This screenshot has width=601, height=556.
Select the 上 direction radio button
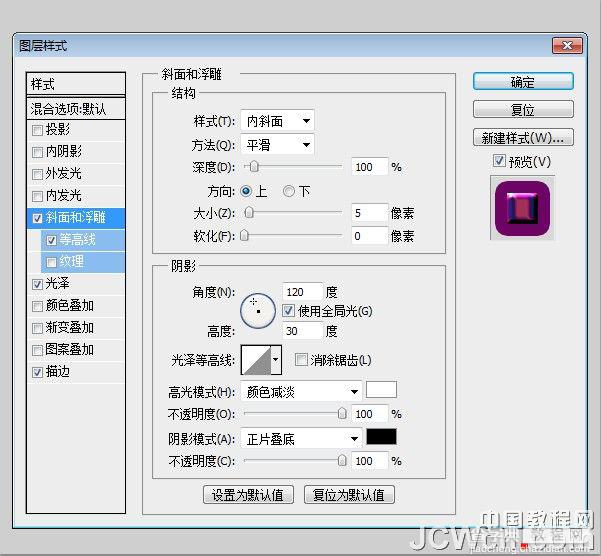[x=246, y=191]
